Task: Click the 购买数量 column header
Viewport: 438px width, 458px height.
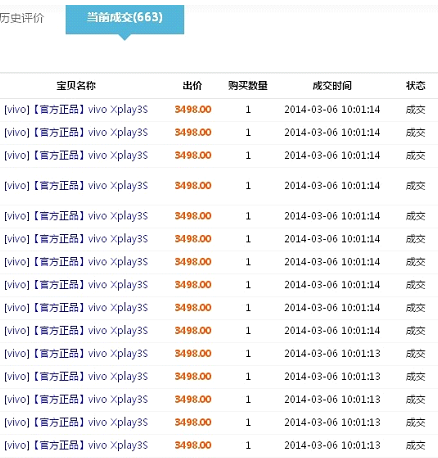Action: click(248, 86)
